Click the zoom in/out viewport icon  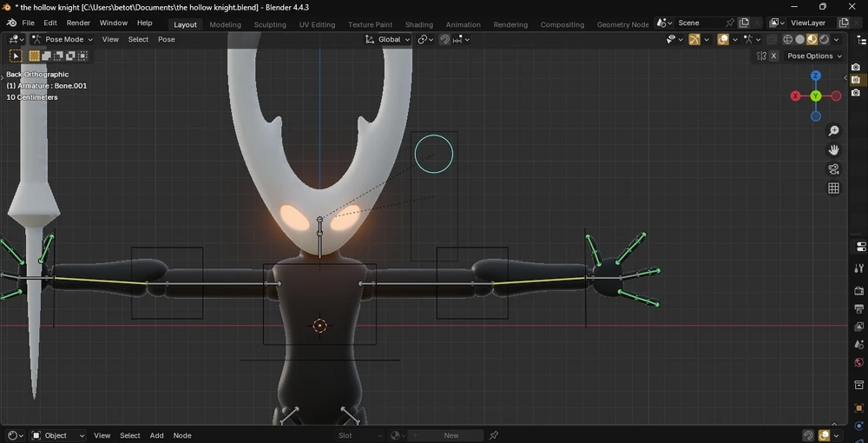point(833,131)
